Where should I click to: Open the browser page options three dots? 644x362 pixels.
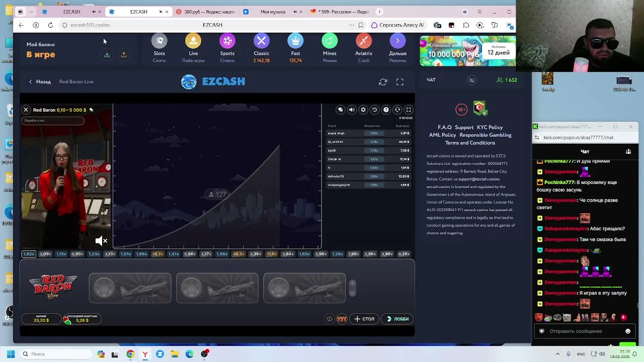[351, 25]
